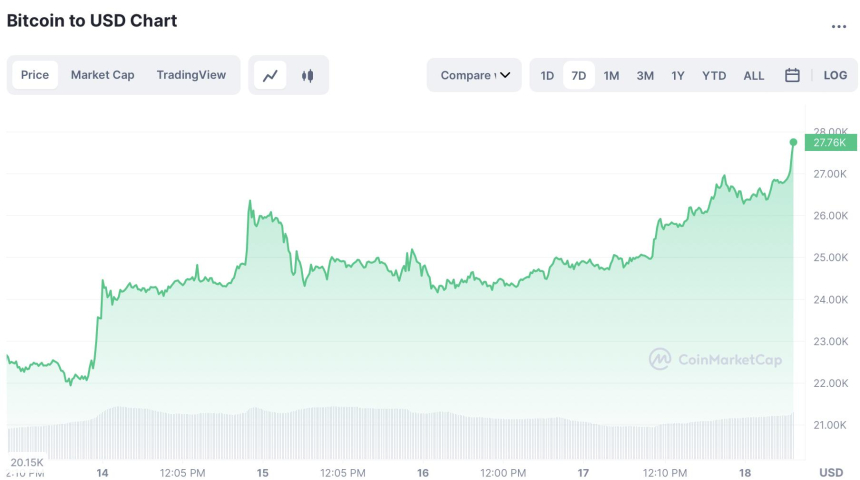Show the 1M time range
The image size is (860, 480).
[611, 75]
